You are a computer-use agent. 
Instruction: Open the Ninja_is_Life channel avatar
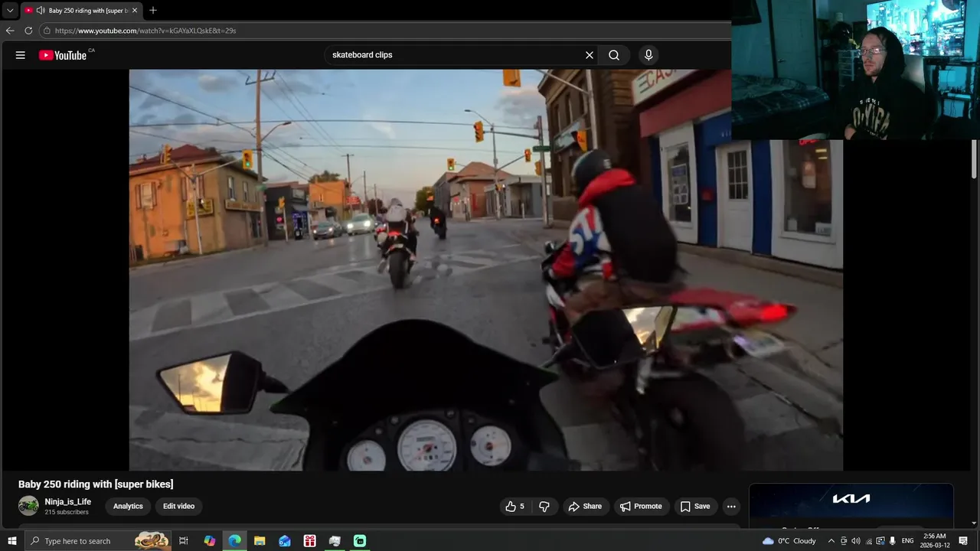point(28,506)
